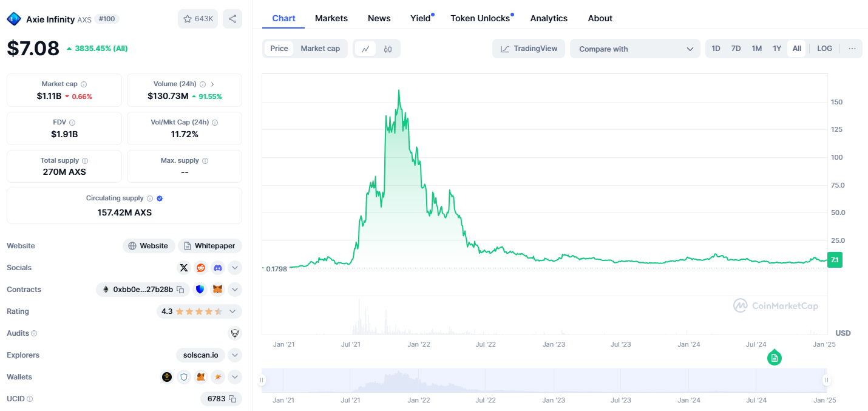This screenshot has height=411, width=868.
Task: Click the left handle of chart range slider
Action: point(262,380)
